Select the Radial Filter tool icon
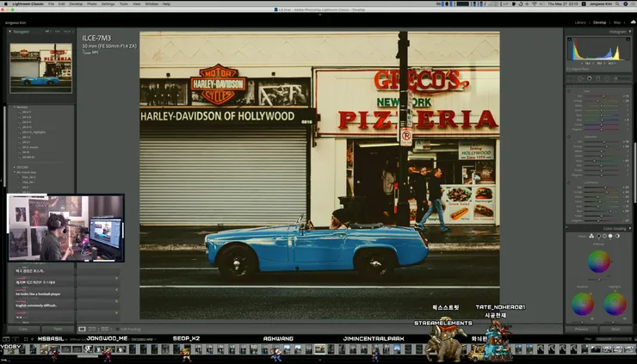Screen dimensions: 637x364 [x=607, y=78]
